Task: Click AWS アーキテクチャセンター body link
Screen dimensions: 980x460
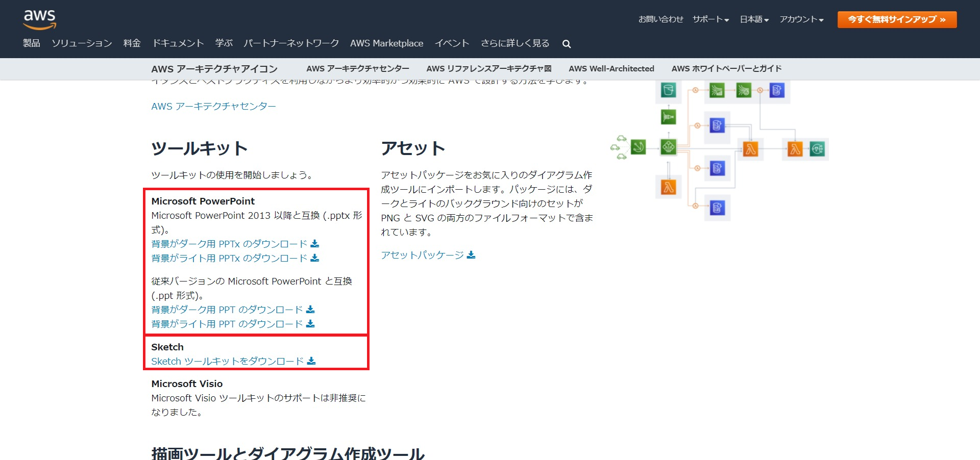Action: click(x=213, y=106)
